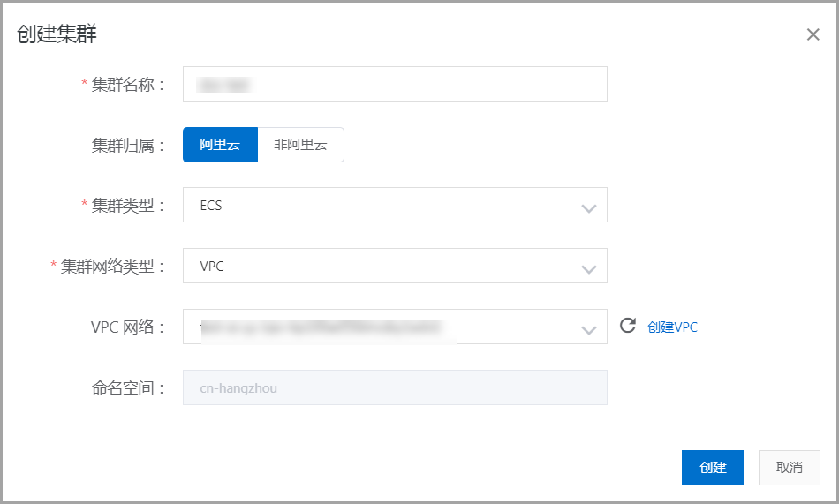Confirm with the blue 创建 button
Screen dimensions: 839x504
pos(712,468)
